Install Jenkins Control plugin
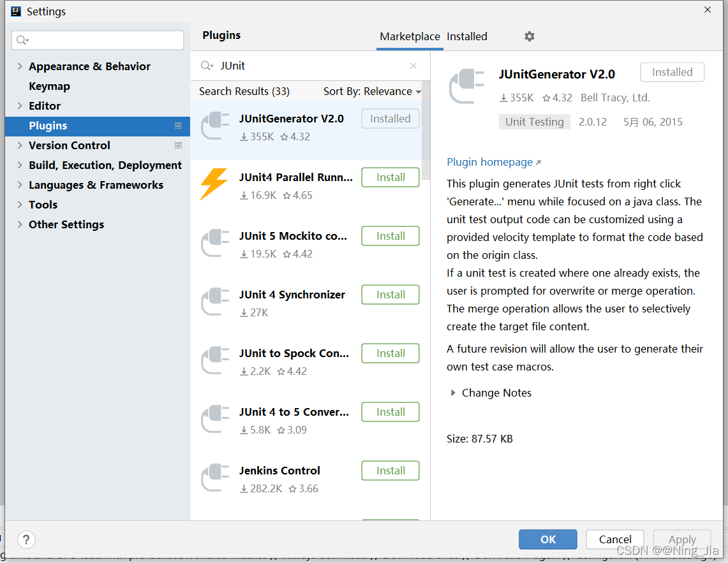Screen dimensions: 728x563 [390, 471]
